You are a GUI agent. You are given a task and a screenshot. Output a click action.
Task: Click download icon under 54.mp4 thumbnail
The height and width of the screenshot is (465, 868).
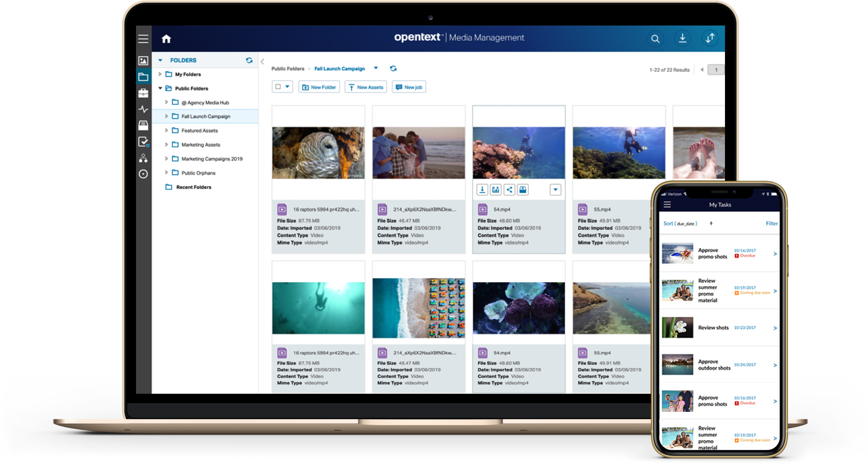(x=482, y=189)
